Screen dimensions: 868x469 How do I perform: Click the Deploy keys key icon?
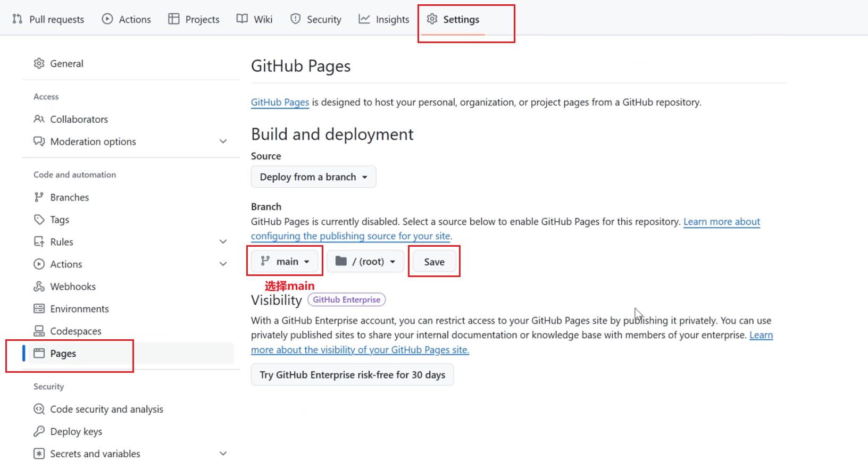click(x=39, y=431)
